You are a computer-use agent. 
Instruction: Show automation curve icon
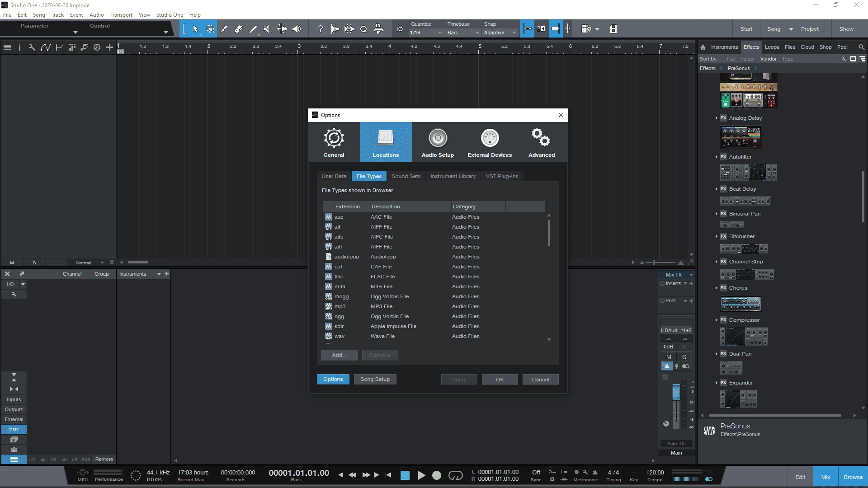tap(46, 47)
